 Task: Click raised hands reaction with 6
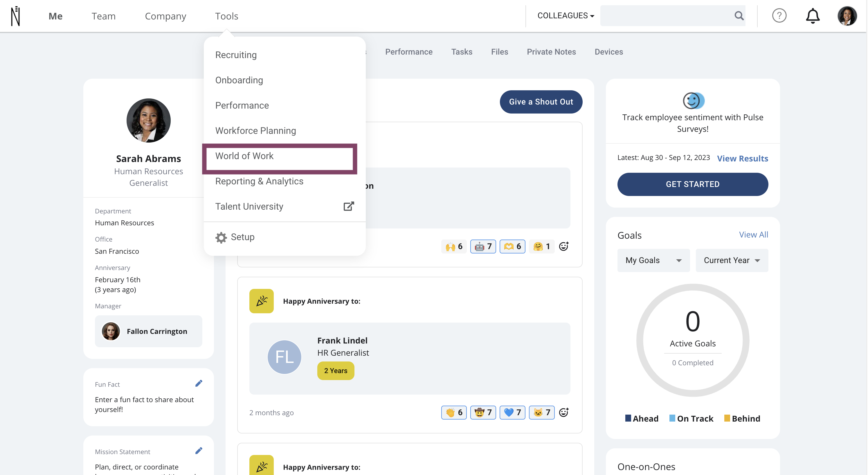454,247
